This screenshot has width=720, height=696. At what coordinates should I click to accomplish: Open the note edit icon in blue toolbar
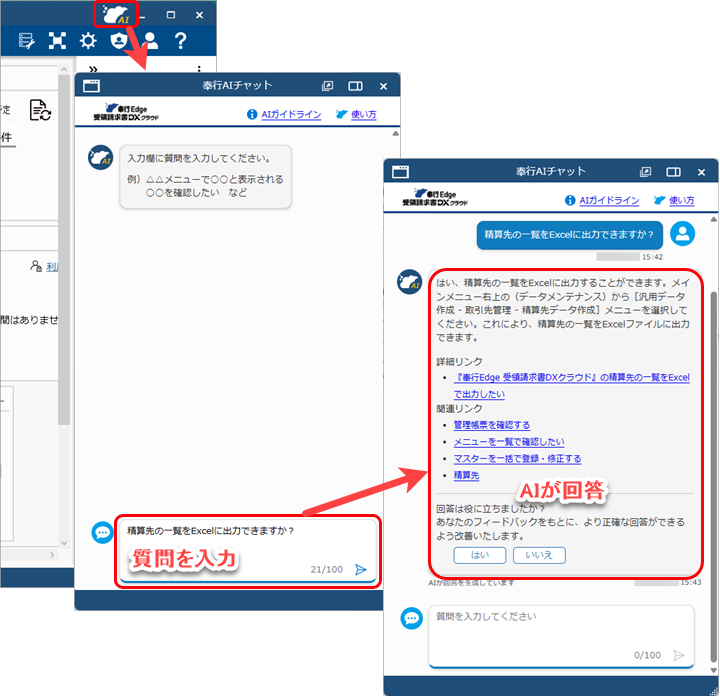click(26, 41)
